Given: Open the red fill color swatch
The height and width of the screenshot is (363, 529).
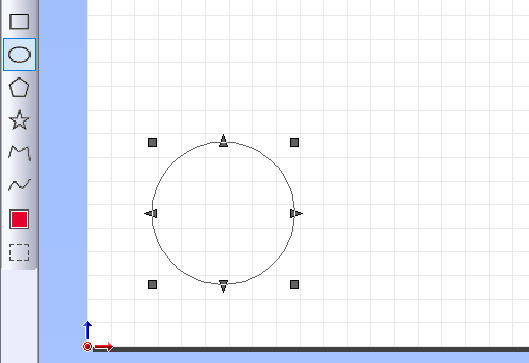Looking at the screenshot, I should coord(19,219).
